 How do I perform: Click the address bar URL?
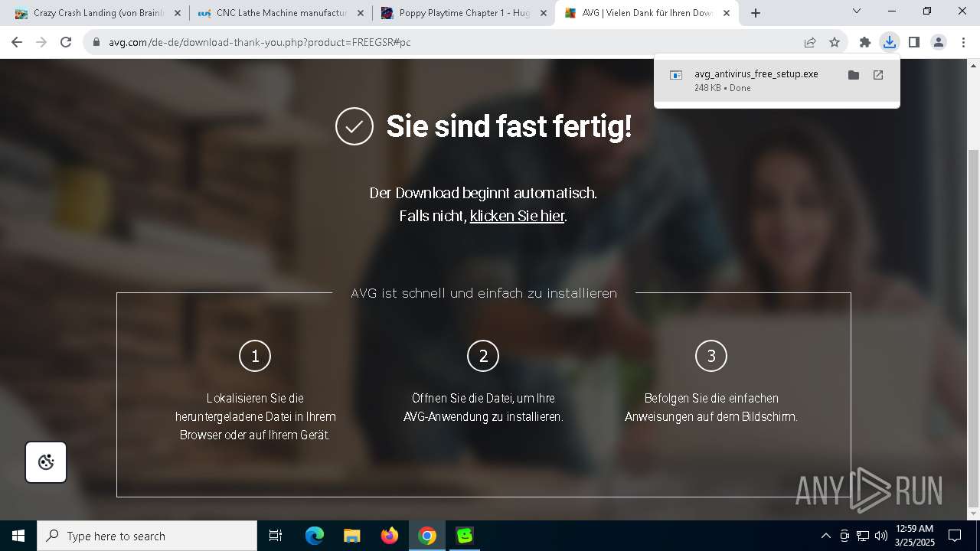tap(260, 42)
